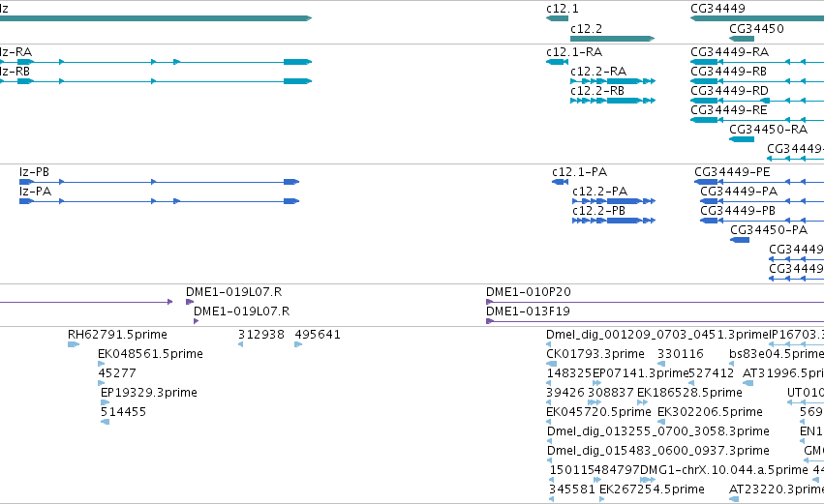
Task: Click feature 45277
Action: (x=102, y=383)
